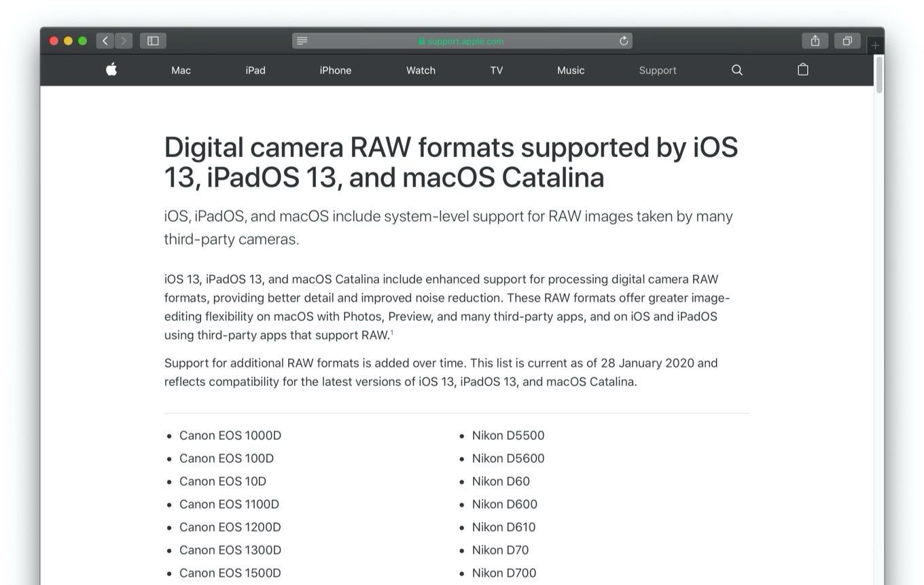The image size is (924, 585).
Task: Select Nikon D5600 list entry
Action: (508, 459)
